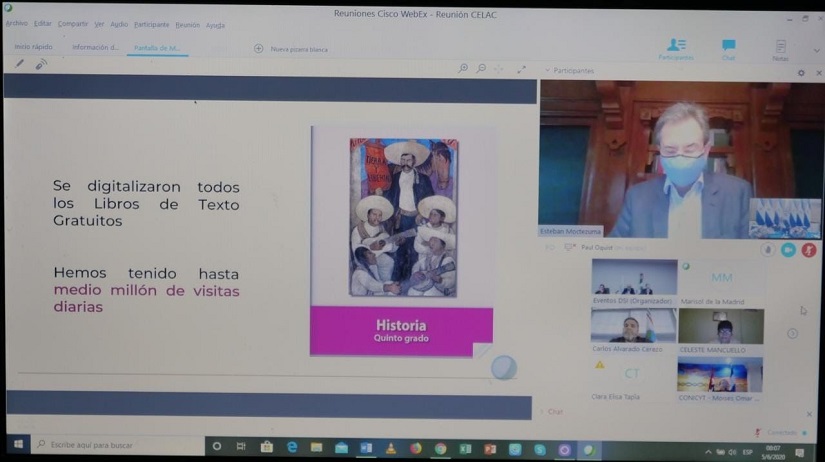Click the Historia Quinto grado book cover
The height and width of the screenshot is (462, 825).
tap(402, 242)
